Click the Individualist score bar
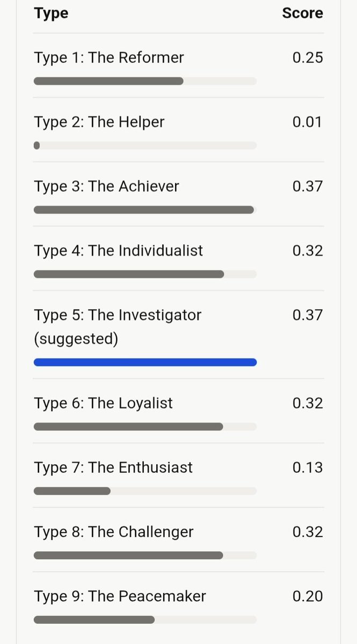Viewport: 357px width, 644px height. (145, 274)
